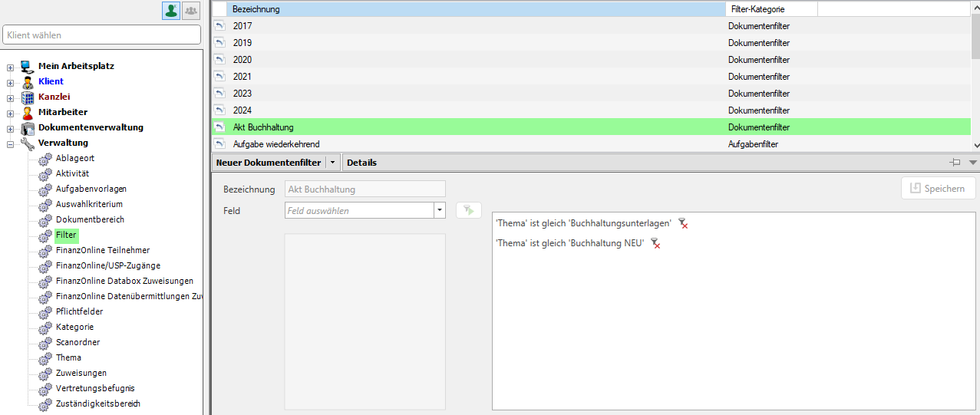This screenshot has width=980, height=415.
Task: Click the gear icon next to Thema
Action: pos(45,358)
